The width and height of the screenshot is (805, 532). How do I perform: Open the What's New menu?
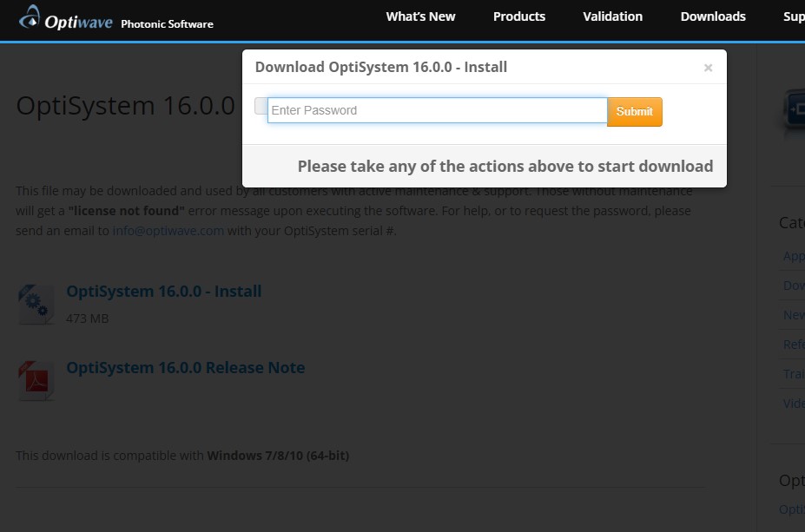420,16
